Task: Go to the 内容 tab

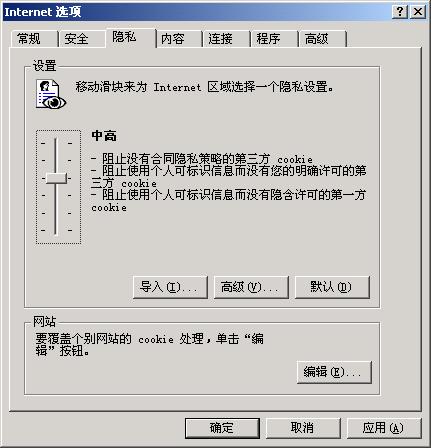Action: [x=179, y=39]
